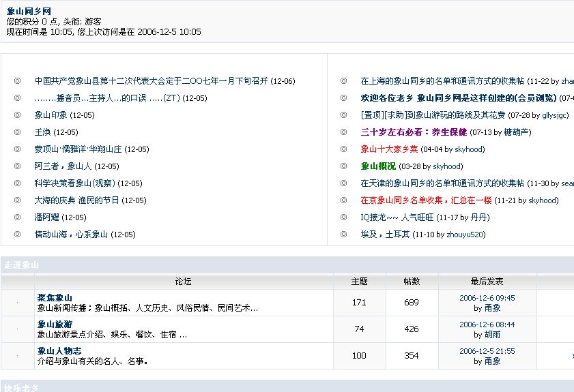Viewport: 574px width, 392px height.
Task: Open the 象山人物志 forum
Action: [59, 351]
